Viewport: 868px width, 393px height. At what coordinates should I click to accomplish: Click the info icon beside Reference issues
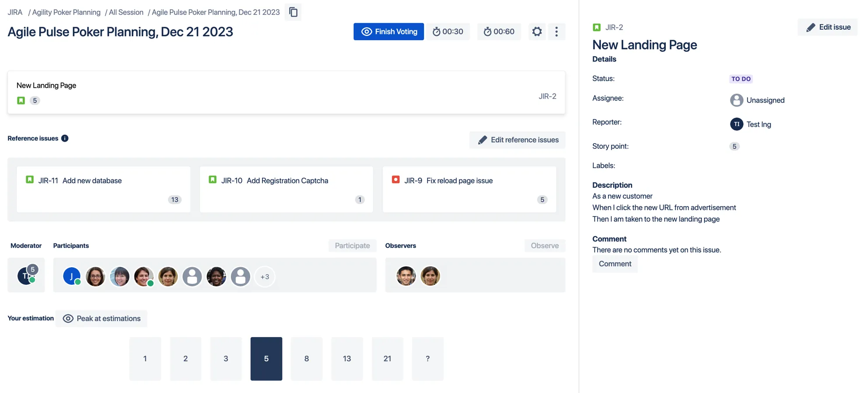[65, 138]
